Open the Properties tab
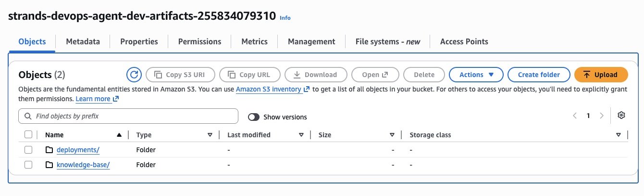 pyautogui.click(x=139, y=41)
